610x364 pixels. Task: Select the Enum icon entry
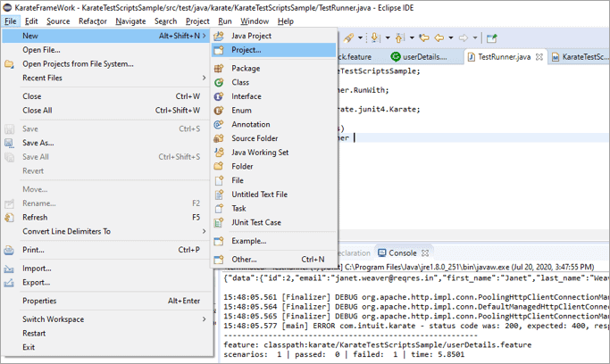pyautogui.click(x=219, y=111)
